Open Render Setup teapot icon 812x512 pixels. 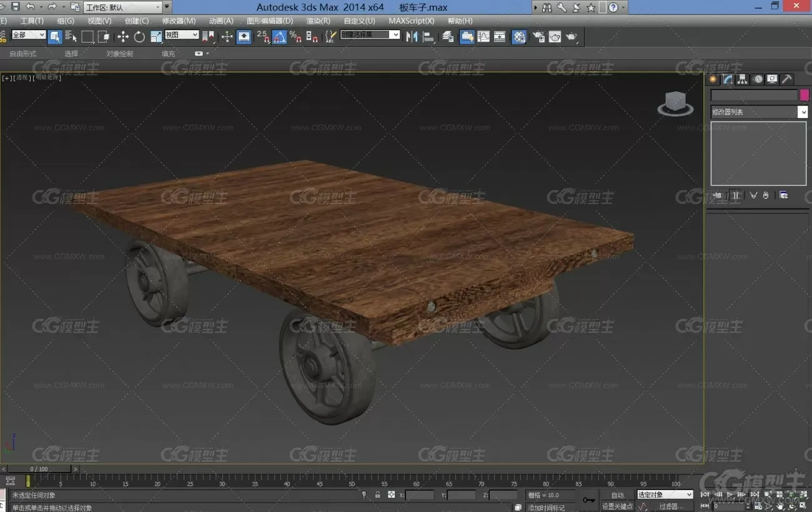[x=538, y=37]
